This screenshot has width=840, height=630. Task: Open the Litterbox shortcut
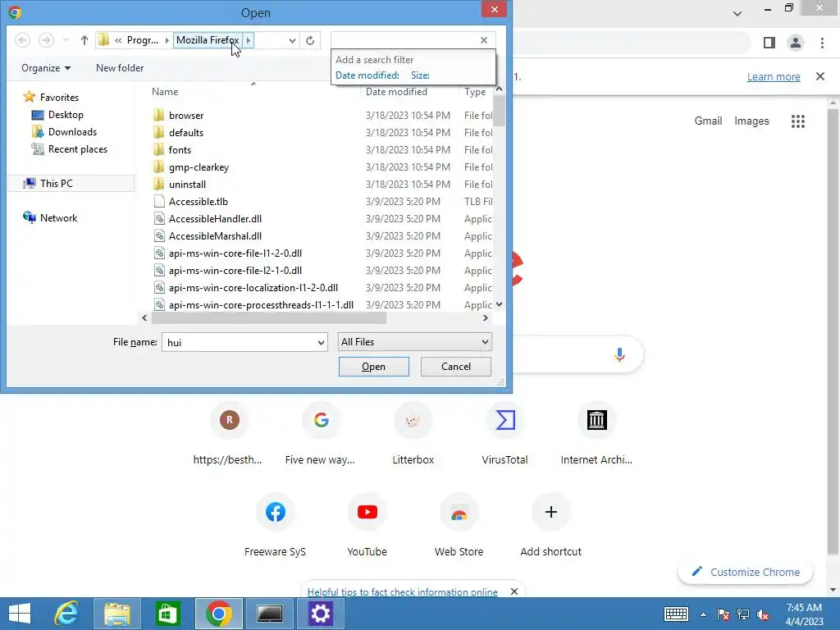413,434
